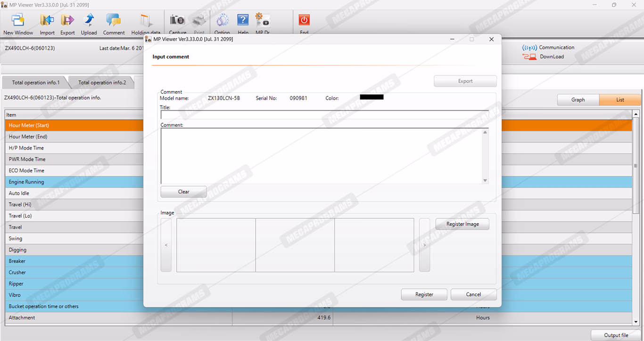Click the New Window toolbar icon
Screen dimensions: 644x341
click(x=18, y=21)
